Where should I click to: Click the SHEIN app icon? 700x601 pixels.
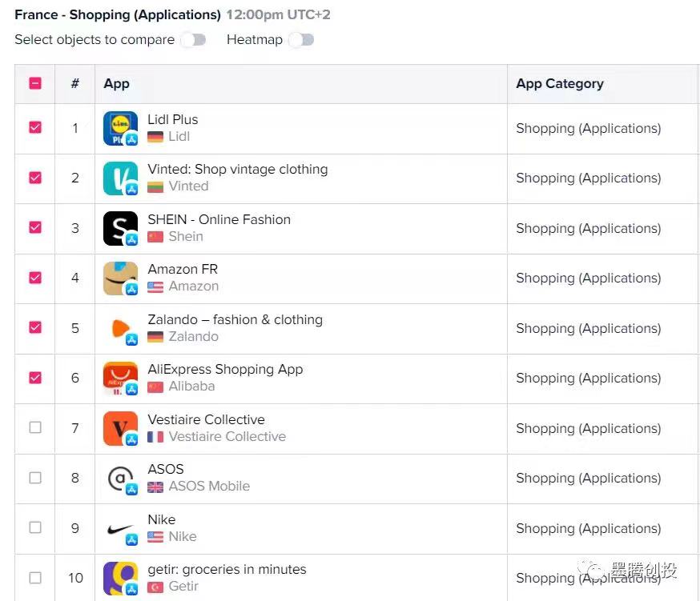tap(120, 228)
